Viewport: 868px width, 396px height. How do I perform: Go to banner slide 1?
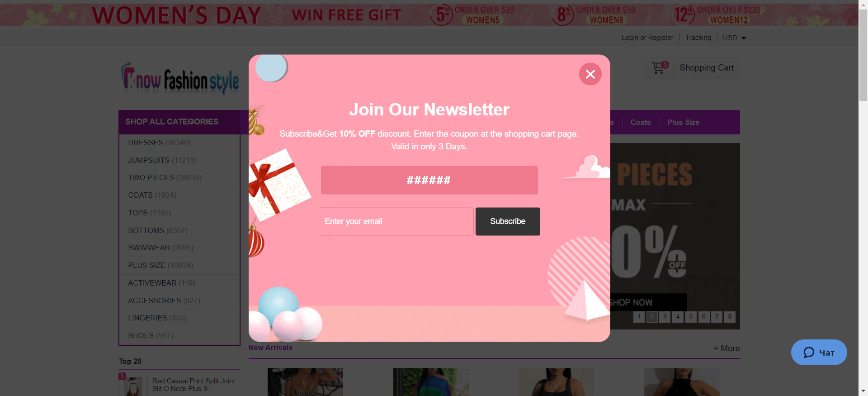[638, 317]
